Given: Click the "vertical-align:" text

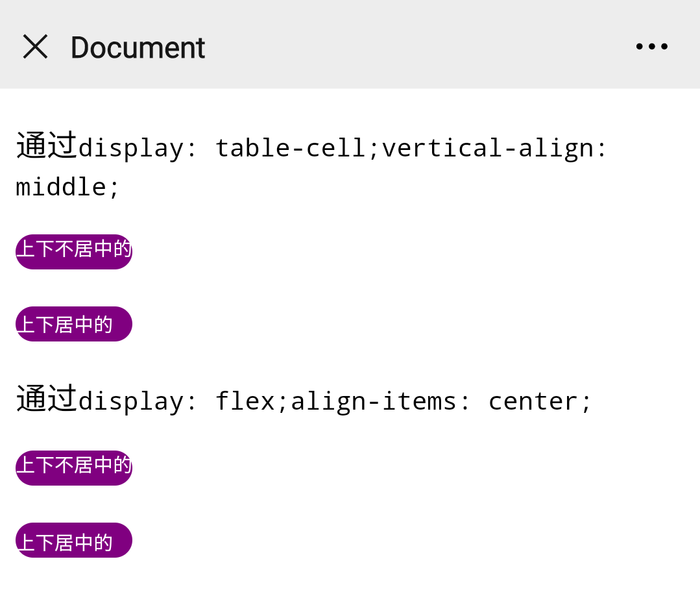Looking at the screenshot, I should point(494,148).
